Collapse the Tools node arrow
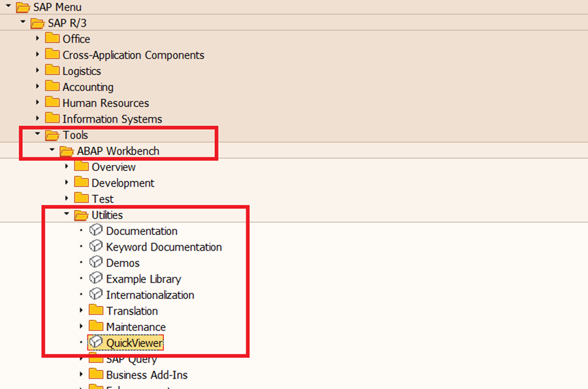The image size is (588, 389). tap(37, 134)
